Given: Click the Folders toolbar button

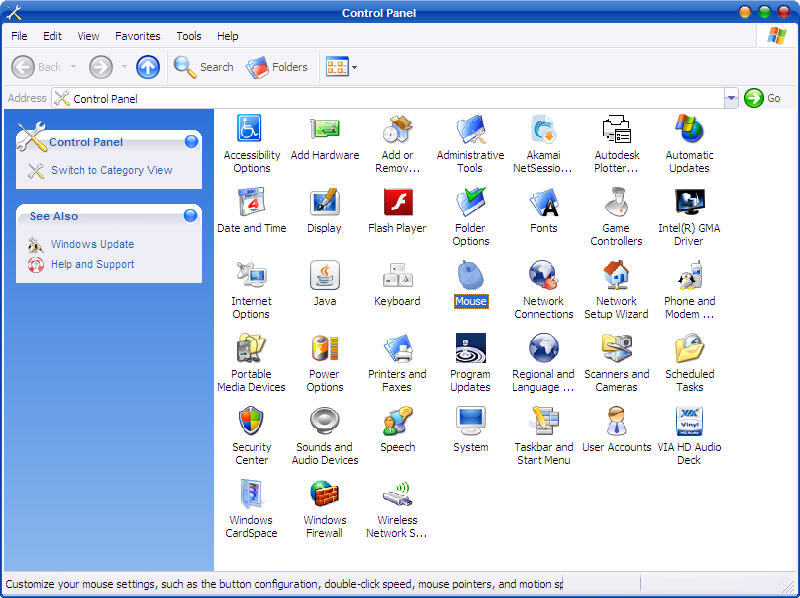Looking at the screenshot, I should coord(277,67).
